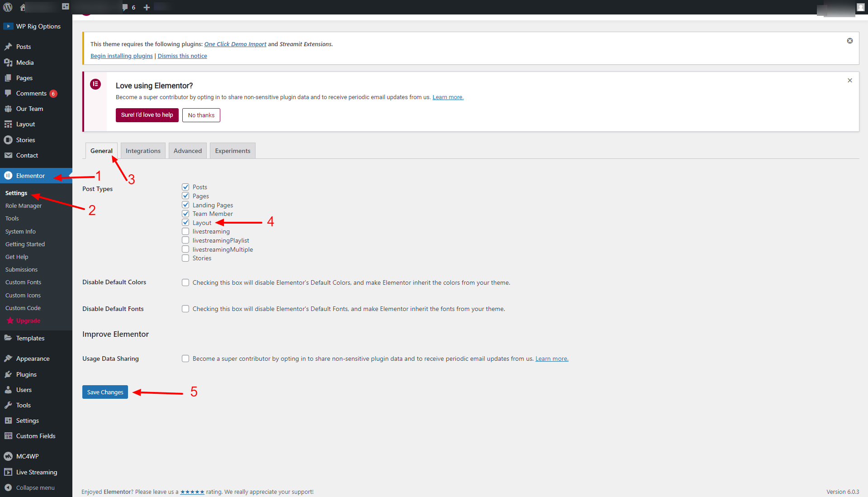Click the Contact envelope icon
The height and width of the screenshot is (497, 868).
8,155
